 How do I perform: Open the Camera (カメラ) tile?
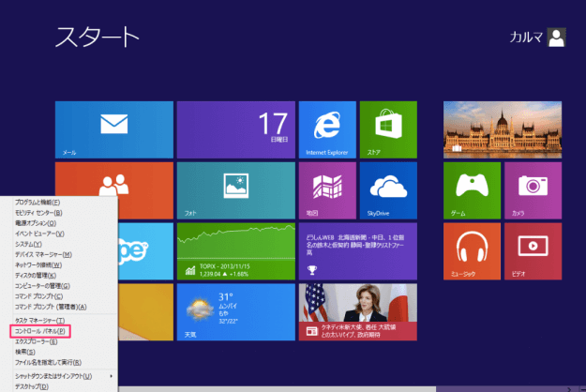[x=533, y=190]
